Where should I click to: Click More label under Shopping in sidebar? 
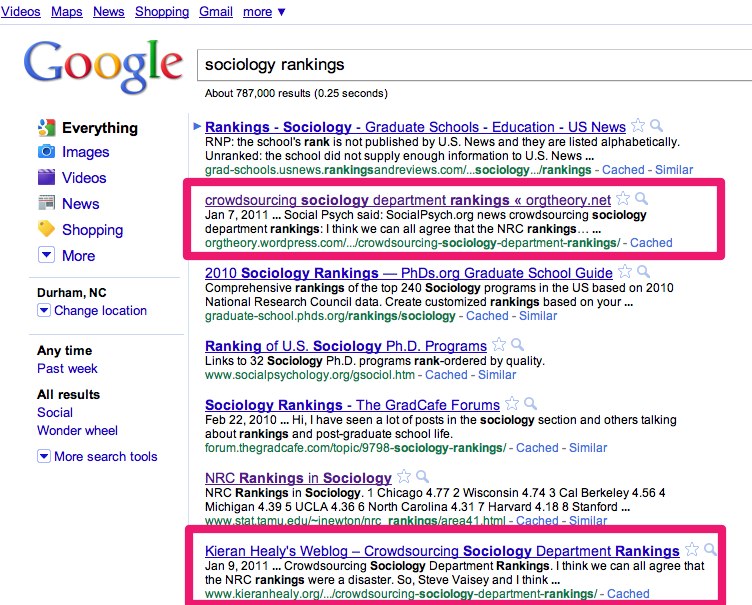click(79, 256)
